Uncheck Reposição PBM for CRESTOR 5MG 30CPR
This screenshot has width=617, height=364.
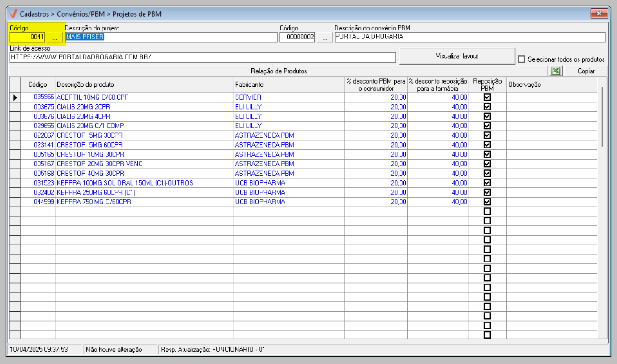pos(487,135)
